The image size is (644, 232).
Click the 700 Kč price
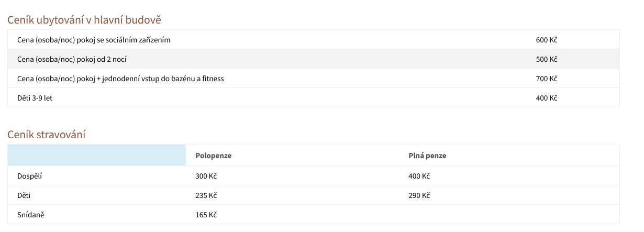547,79
